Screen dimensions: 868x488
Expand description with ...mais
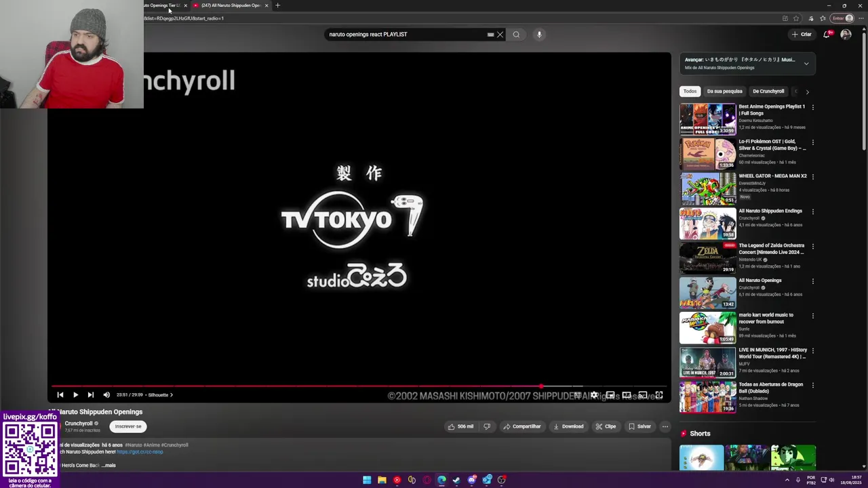[x=108, y=466]
